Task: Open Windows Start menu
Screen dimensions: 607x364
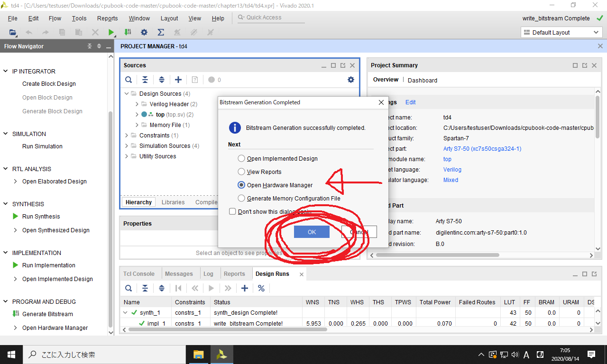Action: [x=11, y=355]
